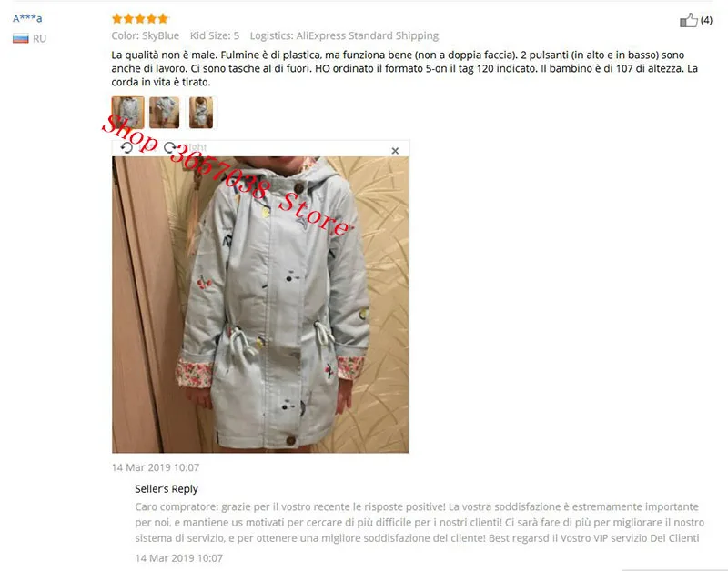Image resolution: width=728 pixels, height=571 pixels.
Task: Click the Seller's Reply heading
Action: point(167,488)
